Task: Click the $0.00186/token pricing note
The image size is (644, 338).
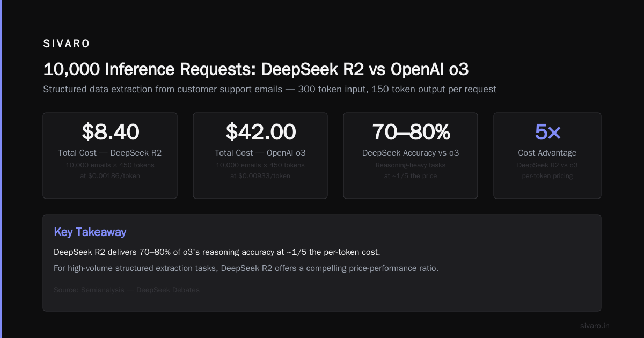Action: pyautogui.click(x=110, y=175)
